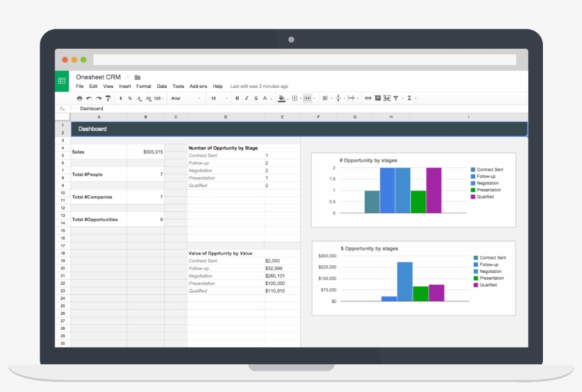Screen dimensions: 582x392
Task: Click 'Last edit was 3 minutes ago' link
Action: [259, 86]
